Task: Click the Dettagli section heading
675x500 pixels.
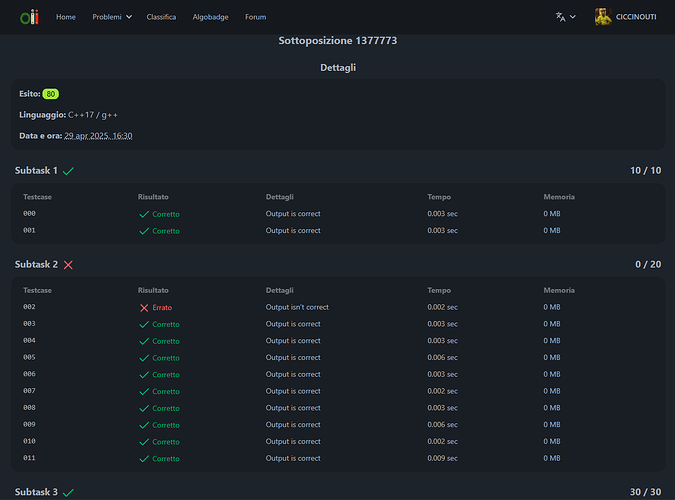Action: click(338, 68)
